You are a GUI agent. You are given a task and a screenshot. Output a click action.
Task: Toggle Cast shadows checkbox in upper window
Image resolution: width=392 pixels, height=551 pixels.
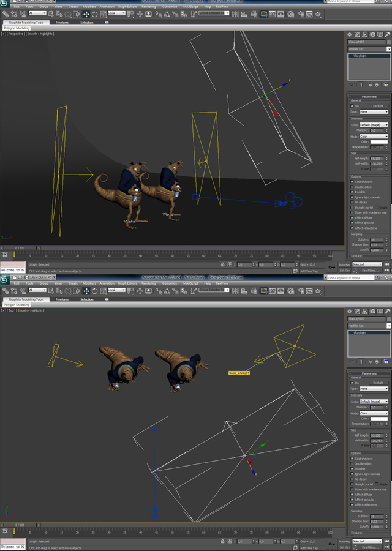[x=352, y=182]
